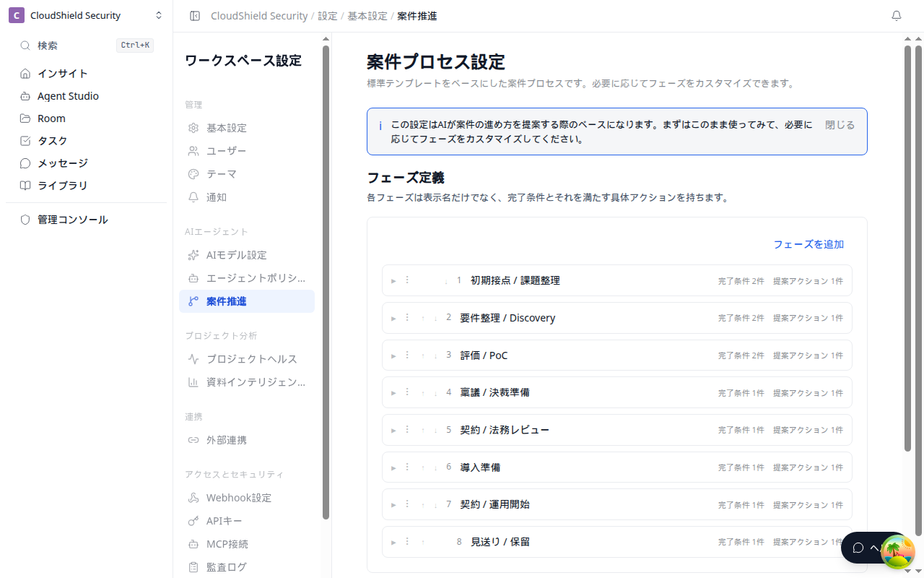Select Webhook設定 in workspace settings
Viewport: 924px width, 578px height.
[247, 498]
